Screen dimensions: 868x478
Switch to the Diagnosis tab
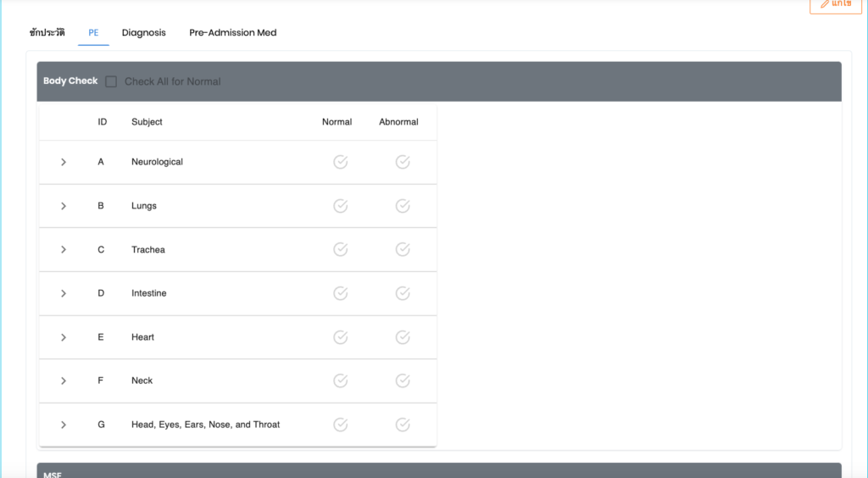pos(143,33)
